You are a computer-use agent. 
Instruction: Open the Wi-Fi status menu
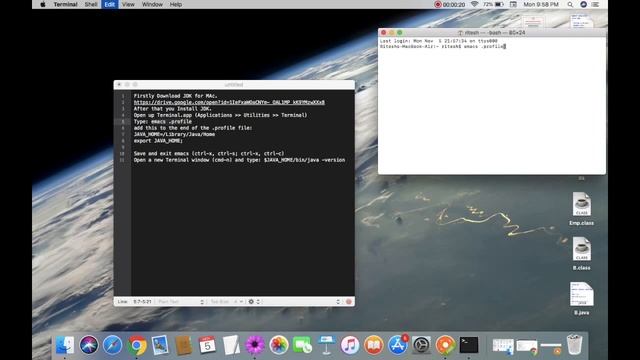[x=474, y=4]
